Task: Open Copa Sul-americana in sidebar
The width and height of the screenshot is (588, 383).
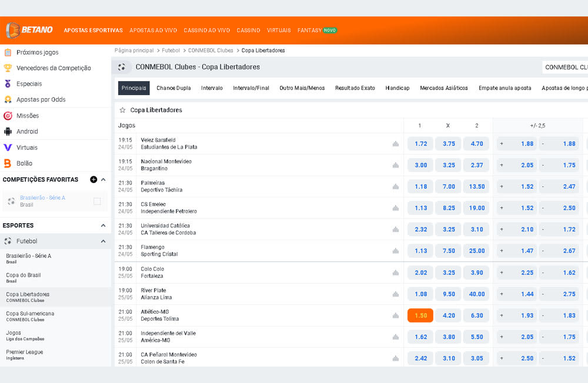Action: pyautogui.click(x=55, y=316)
